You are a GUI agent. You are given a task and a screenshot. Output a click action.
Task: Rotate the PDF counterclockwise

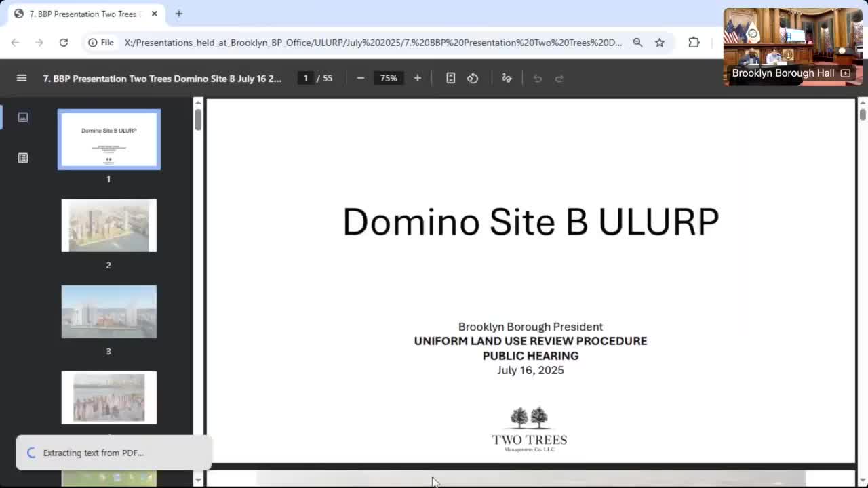pos(473,78)
